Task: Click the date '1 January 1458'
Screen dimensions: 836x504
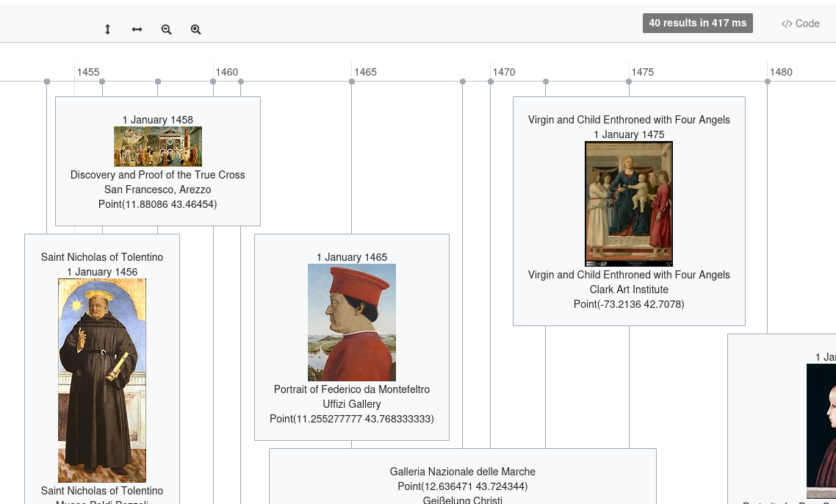Action: pyautogui.click(x=158, y=120)
